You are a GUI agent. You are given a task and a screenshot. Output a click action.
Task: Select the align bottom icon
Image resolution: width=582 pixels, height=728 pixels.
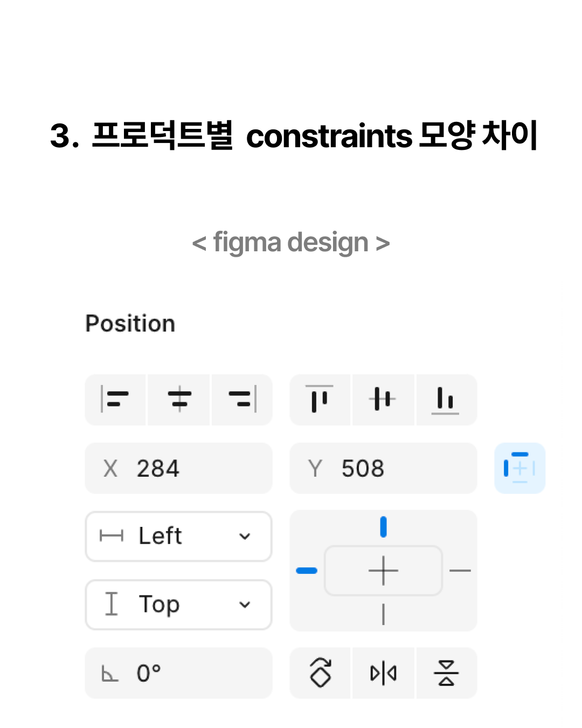[446, 400]
